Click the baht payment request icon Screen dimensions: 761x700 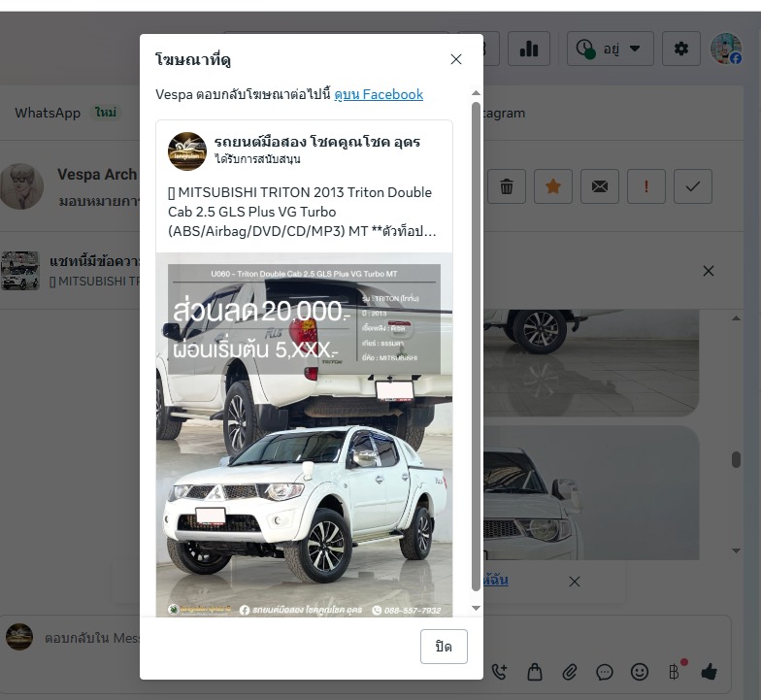(674, 672)
